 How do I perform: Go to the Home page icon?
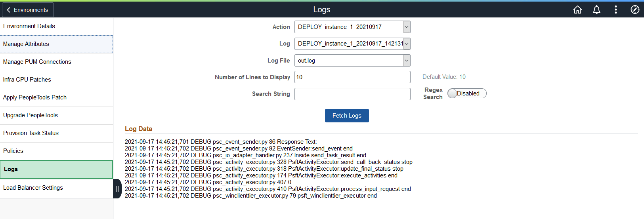click(x=577, y=10)
